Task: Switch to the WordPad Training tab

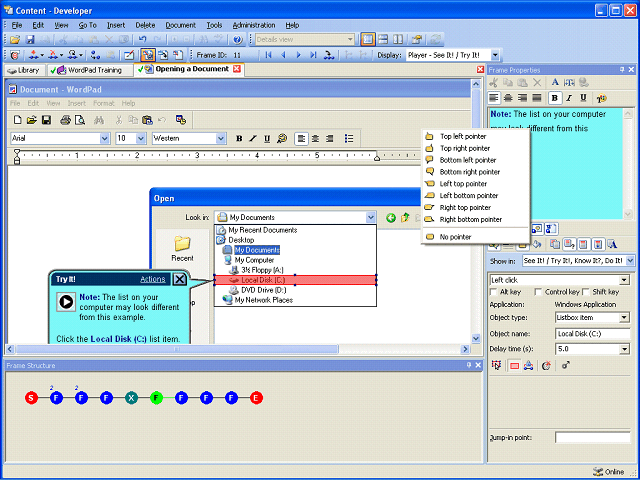Action: click(90, 70)
